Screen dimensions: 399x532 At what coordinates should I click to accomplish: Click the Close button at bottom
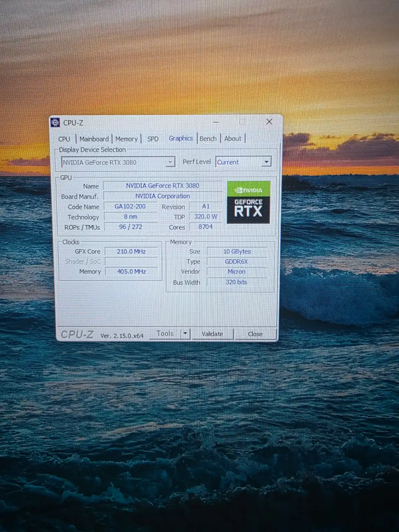tap(255, 334)
